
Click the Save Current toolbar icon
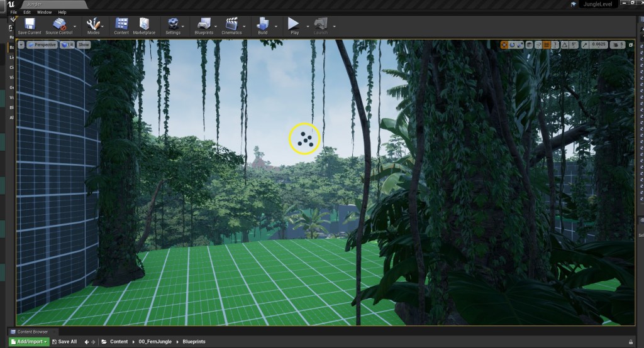[x=30, y=25]
